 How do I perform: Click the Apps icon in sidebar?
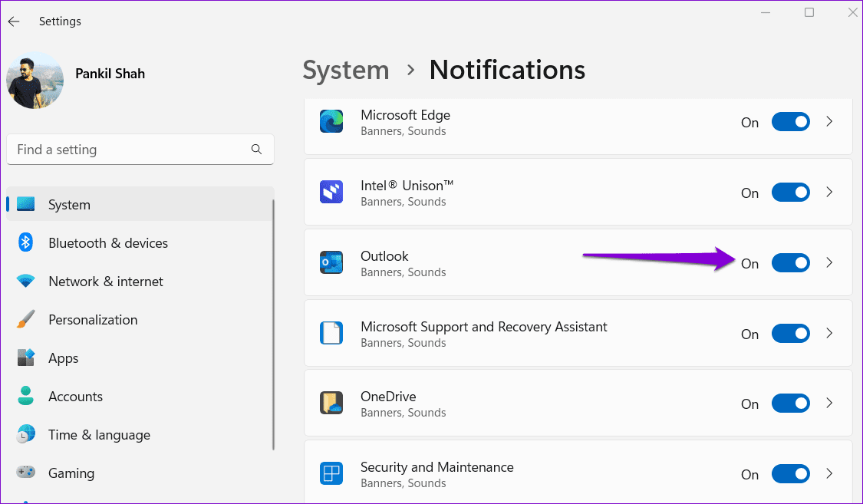25,357
